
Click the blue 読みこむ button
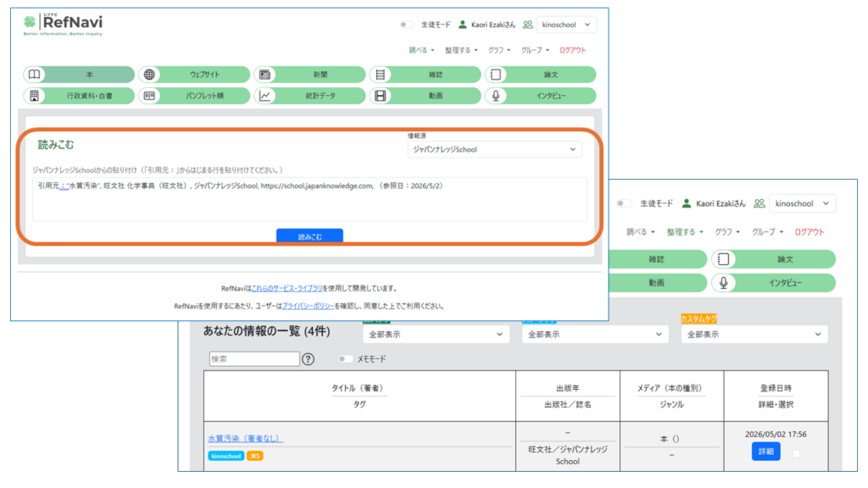click(309, 236)
